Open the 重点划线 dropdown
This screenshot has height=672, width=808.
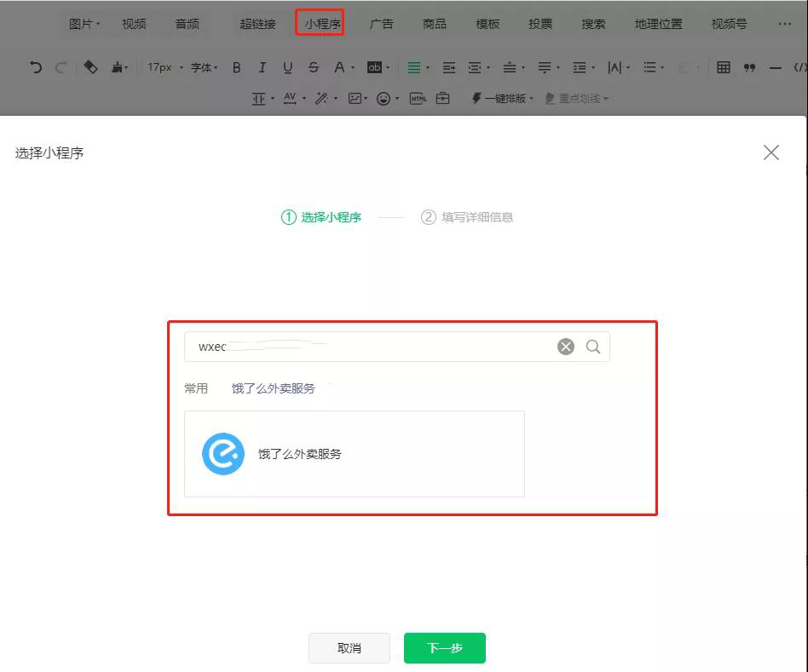[x=577, y=98]
